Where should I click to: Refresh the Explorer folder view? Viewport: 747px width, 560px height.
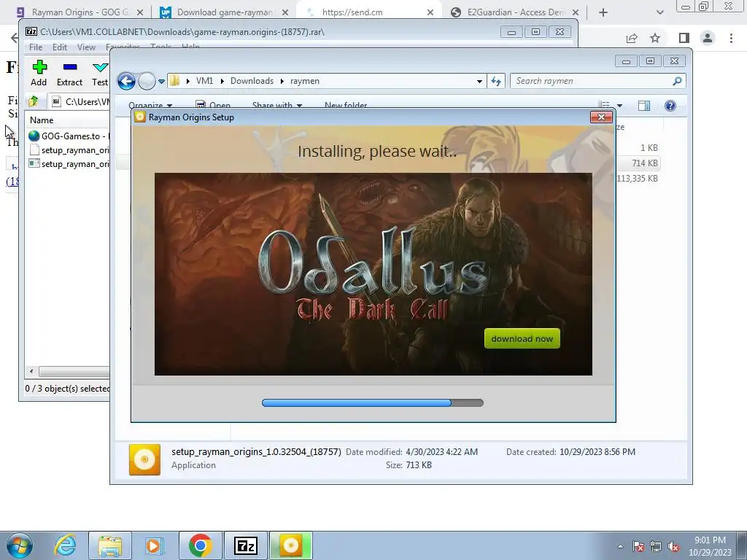pos(496,82)
